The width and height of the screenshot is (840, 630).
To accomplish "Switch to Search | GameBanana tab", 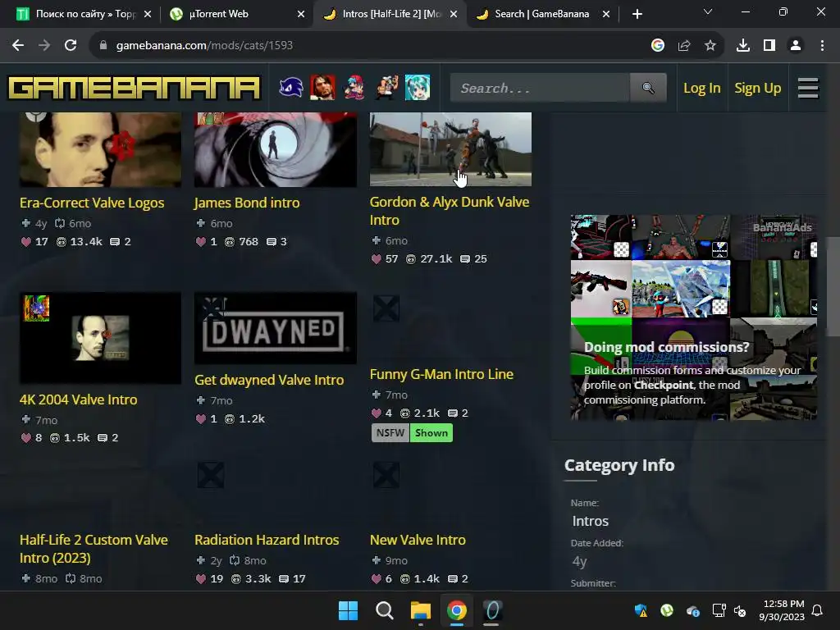I will pos(541,14).
